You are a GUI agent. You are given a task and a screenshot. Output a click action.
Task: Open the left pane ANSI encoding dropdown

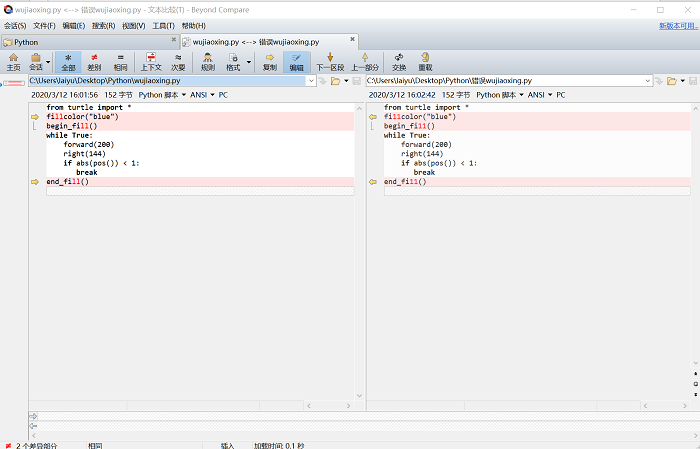[x=200, y=95]
